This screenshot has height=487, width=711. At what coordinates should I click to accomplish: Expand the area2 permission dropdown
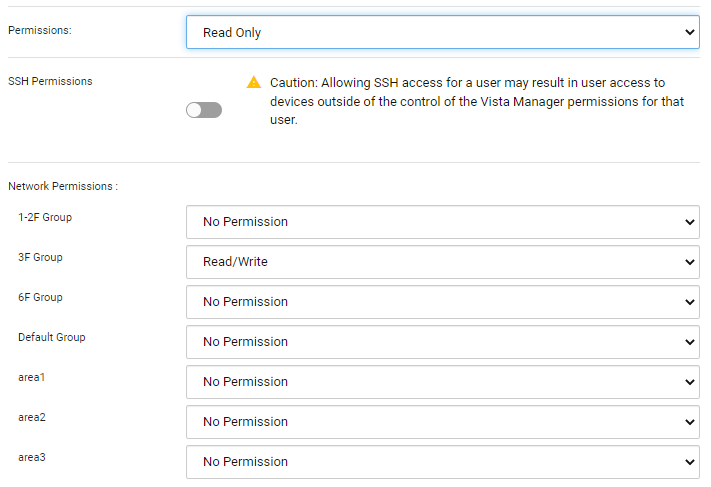tap(442, 422)
